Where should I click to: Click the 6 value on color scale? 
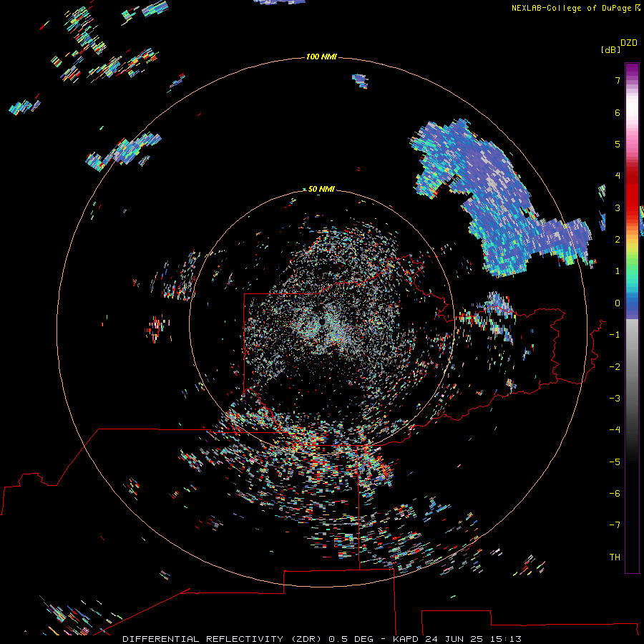coord(618,112)
